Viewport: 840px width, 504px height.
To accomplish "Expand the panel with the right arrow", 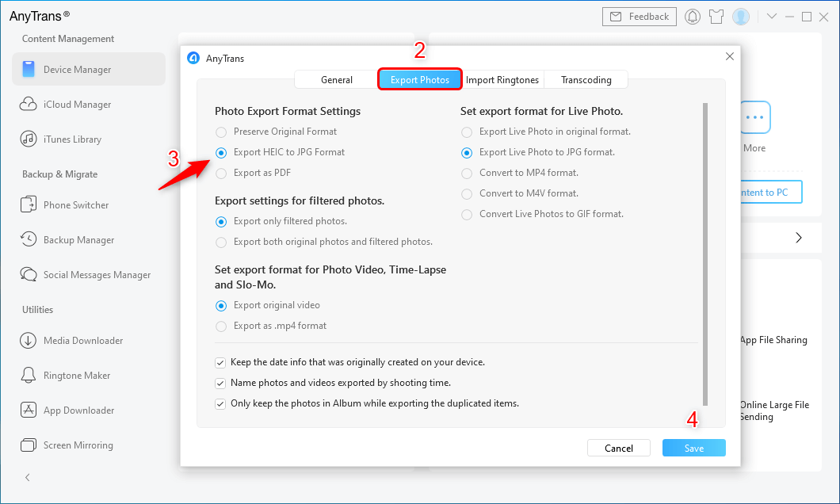I will 798,237.
